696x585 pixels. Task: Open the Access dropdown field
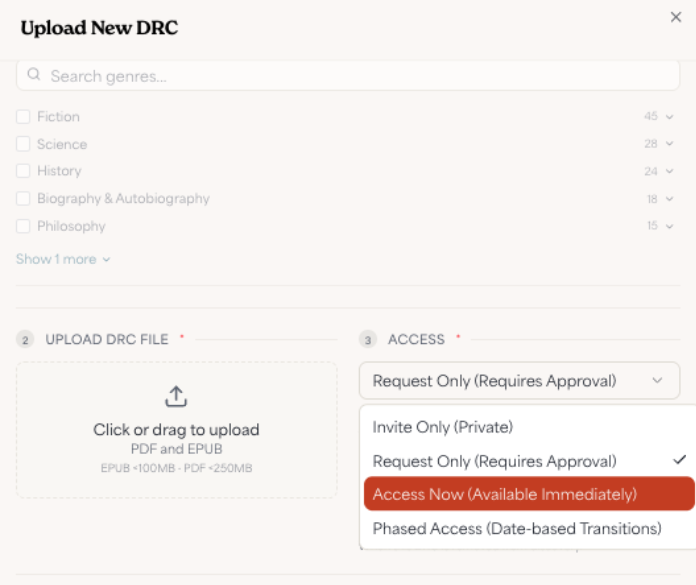pos(519,381)
